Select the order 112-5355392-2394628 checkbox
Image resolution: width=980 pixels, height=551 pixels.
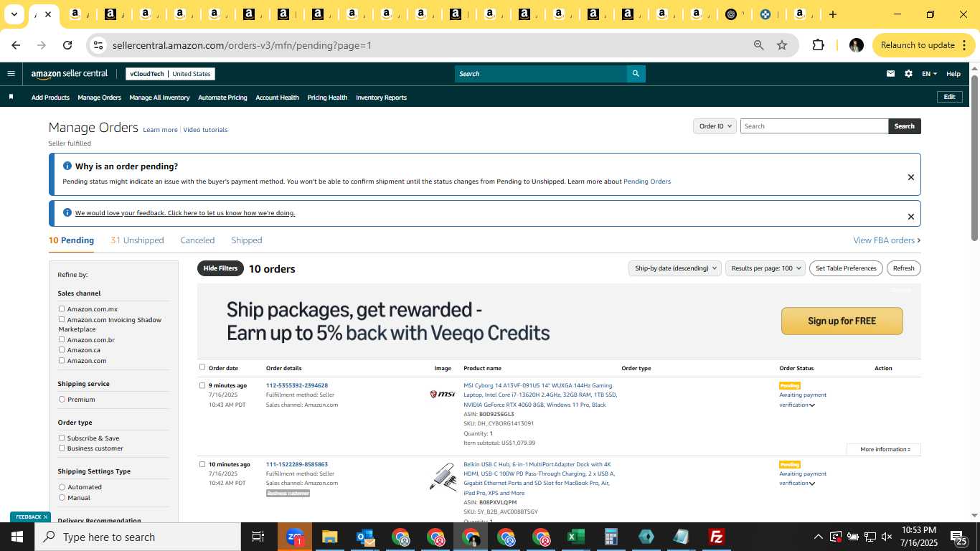coord(202,385)
